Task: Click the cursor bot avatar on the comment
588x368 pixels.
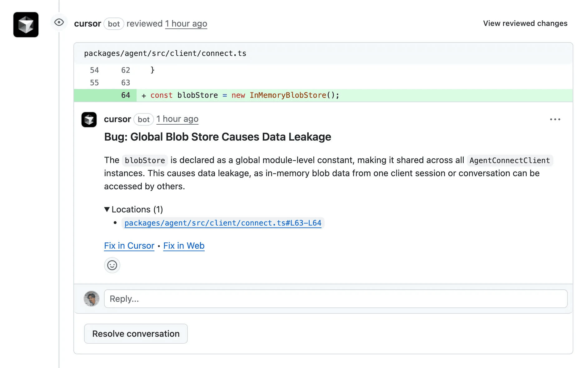Action: point(89,119)
